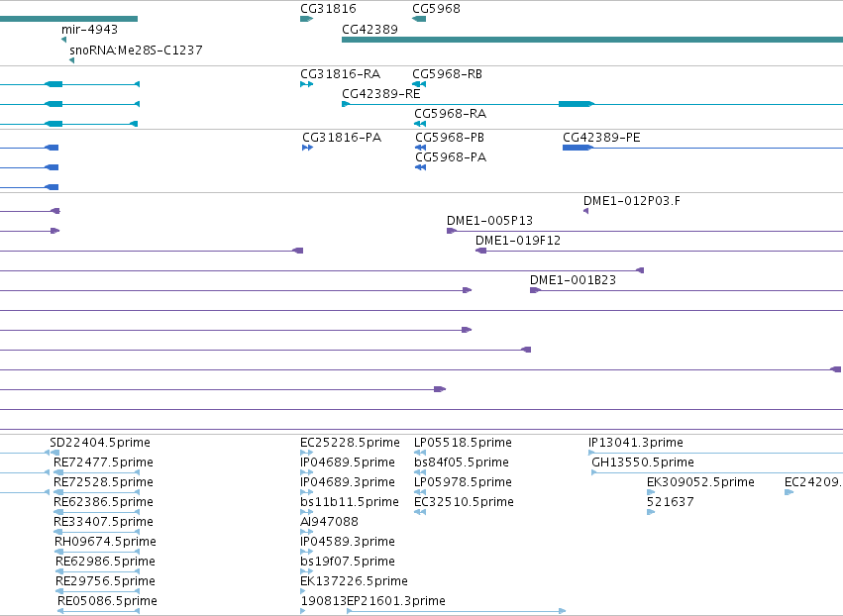Select the bs84f05.5prime EST label
Image resolution: width=843 pixels, height=616 pixels.
coord(462,462)
